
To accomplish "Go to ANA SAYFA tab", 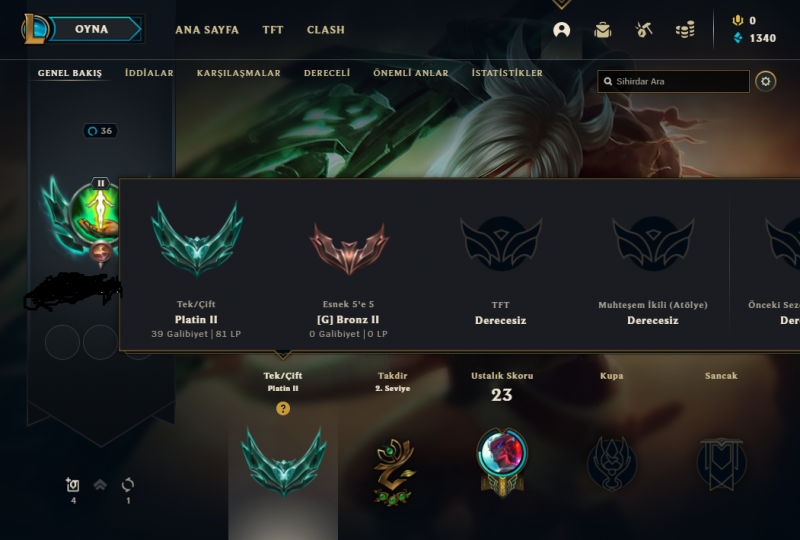I will [x=207, y=30].
